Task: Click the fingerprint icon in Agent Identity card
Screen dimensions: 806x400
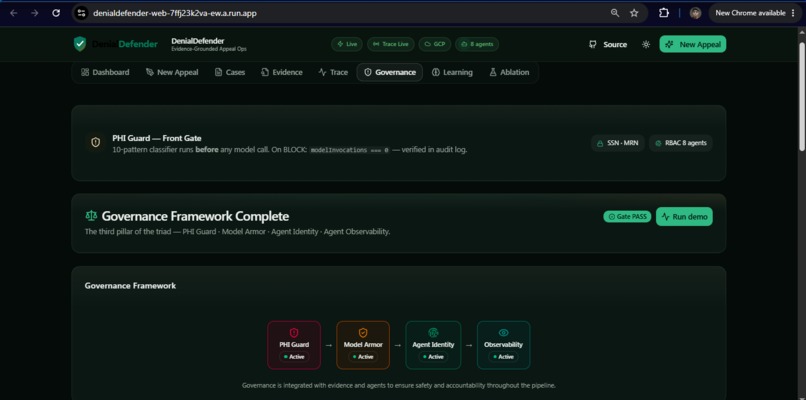Action: point(433,333)
